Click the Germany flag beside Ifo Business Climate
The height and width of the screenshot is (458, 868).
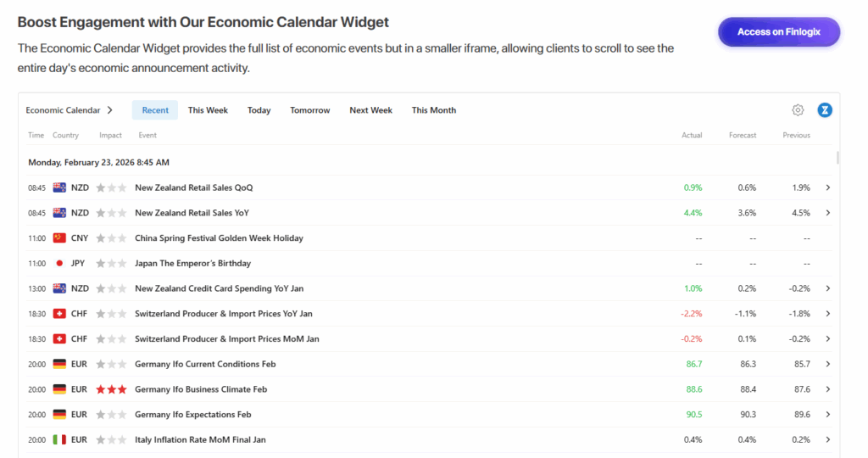(x=59, y=389)
